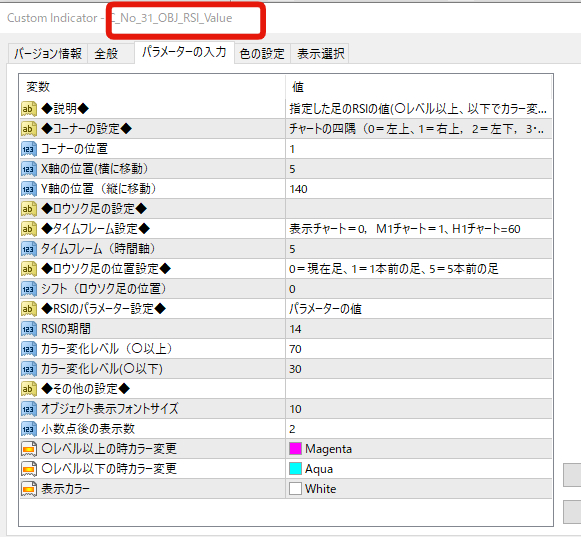Select the オブジェクト表示フォントサイズ variable name

[110, 409]
